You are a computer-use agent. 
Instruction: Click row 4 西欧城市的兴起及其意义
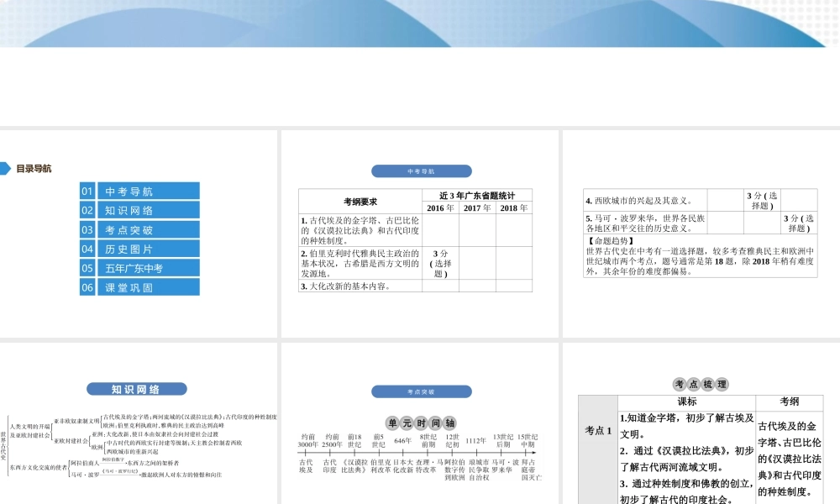701,200
